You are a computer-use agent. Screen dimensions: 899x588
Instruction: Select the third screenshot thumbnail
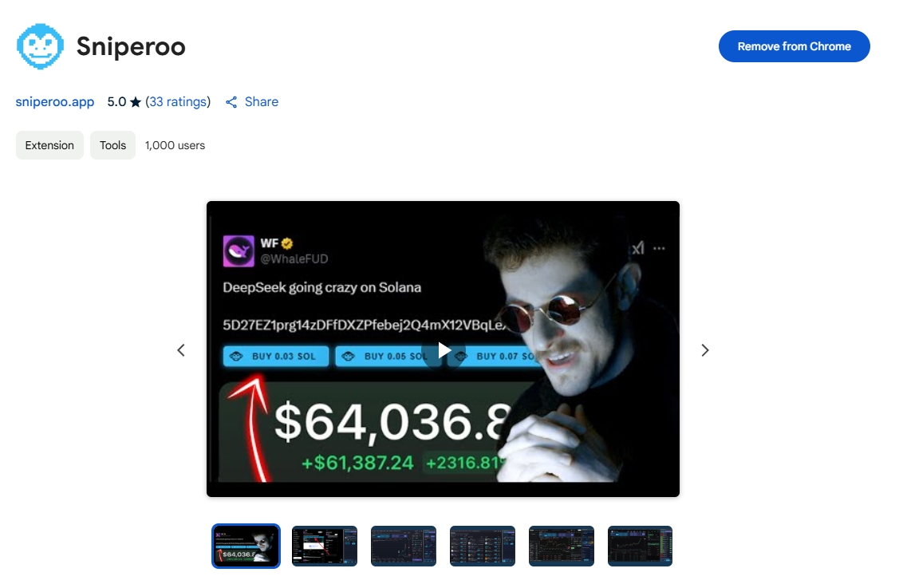[x=404, y=546]
